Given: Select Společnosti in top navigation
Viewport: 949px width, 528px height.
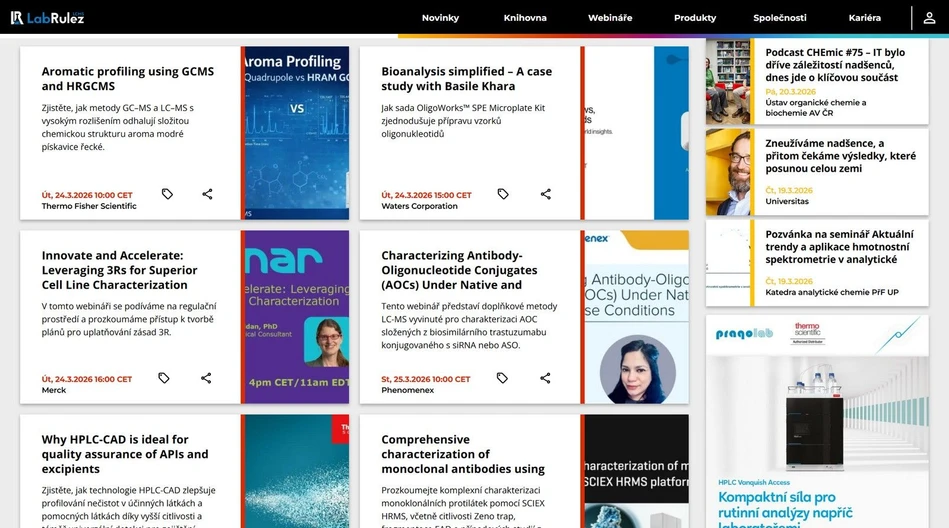Looking at the screenshot, I should (x=780, y=18).
